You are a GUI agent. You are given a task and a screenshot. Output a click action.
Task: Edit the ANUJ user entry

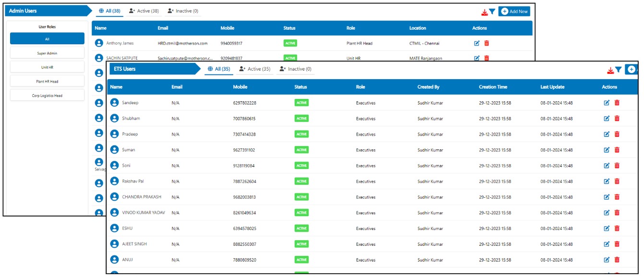(606, 260)
